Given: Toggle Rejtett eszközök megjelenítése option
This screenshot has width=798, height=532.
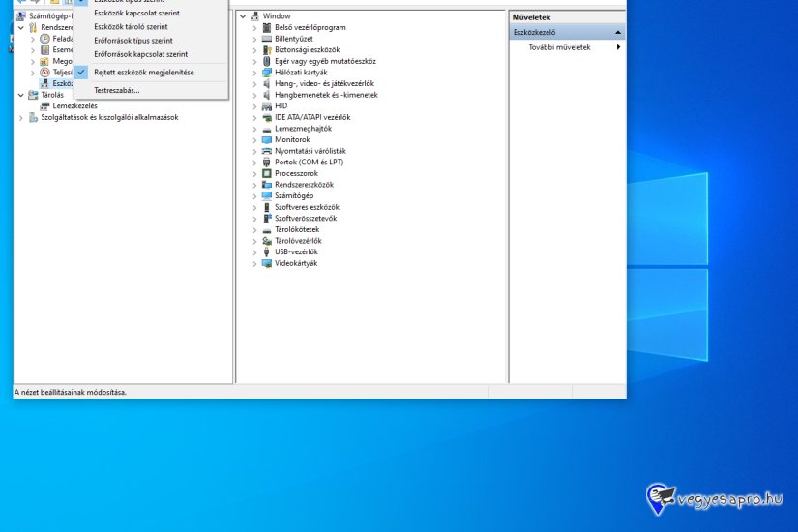Looking at the screenshot, I should (143, 73).
